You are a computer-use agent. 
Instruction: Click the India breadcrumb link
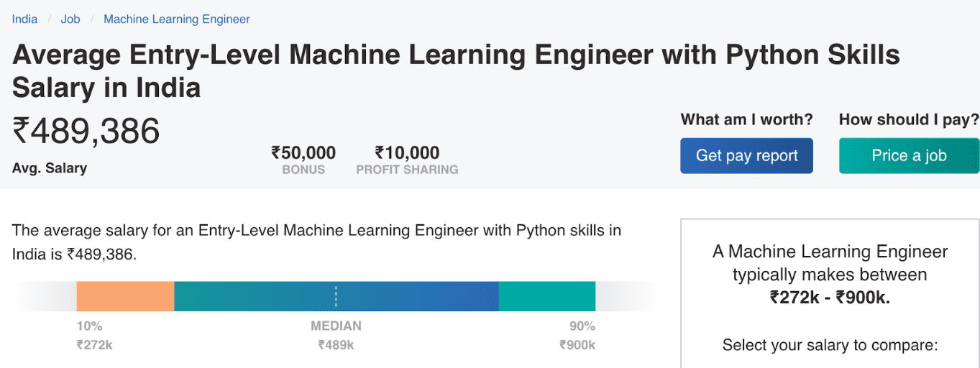(x=24, y=19)
